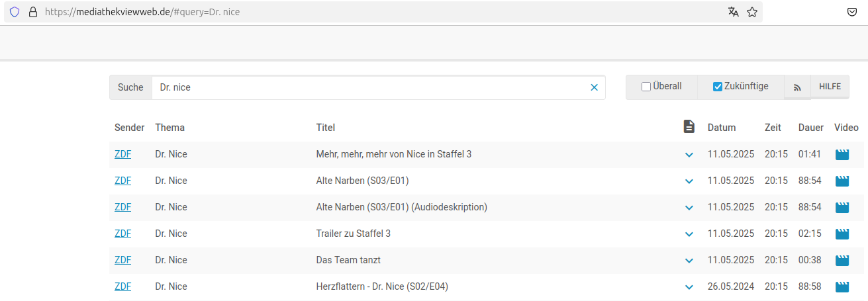Screen dimensions: 868x301
Task: Click the site security lock icon
Action: pyautogui.click(x=32, y=12)
